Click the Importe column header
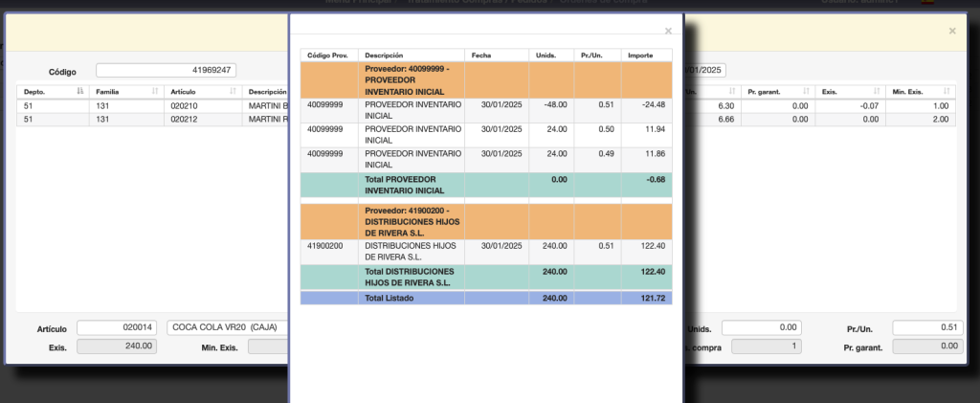980x403 pixels. [646, 55]
